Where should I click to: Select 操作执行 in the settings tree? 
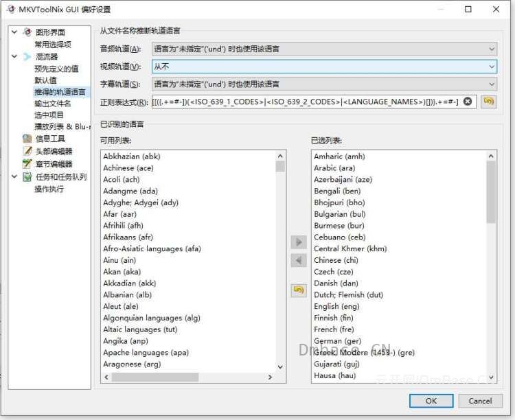click(x=49, y=189)
